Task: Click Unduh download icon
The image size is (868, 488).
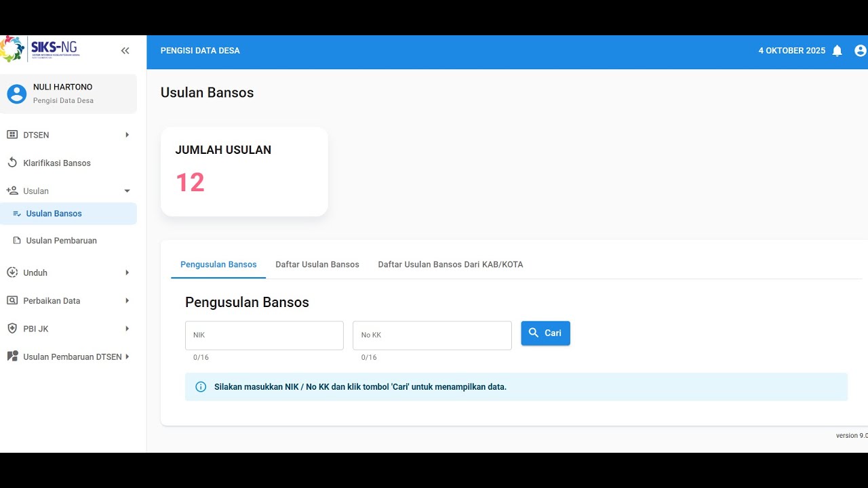Action: 12,272
